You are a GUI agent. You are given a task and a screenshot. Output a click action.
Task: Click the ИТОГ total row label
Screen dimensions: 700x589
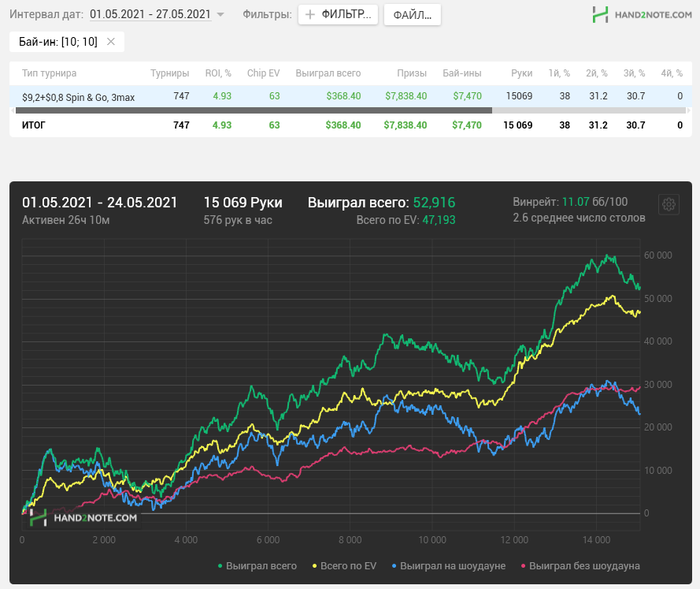pyautogui.click(x=33, y=125)
